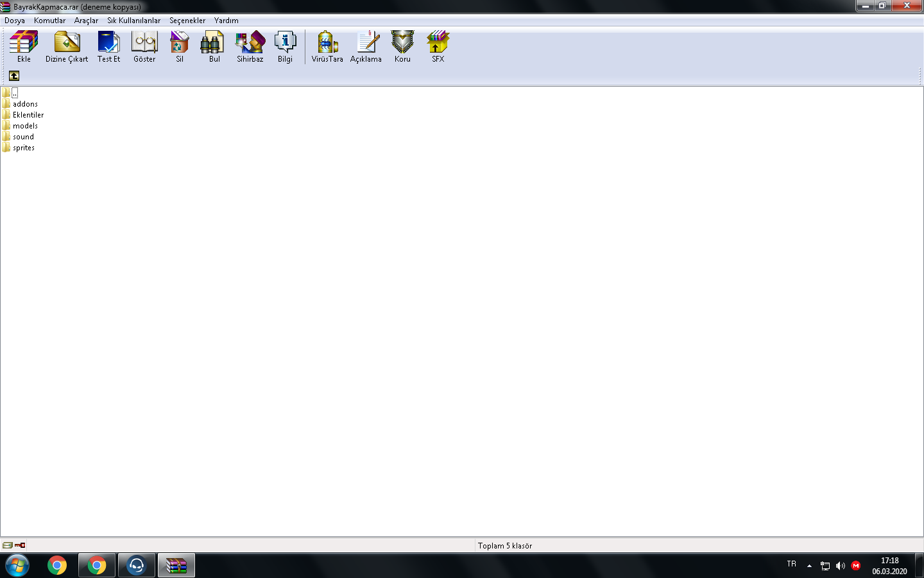Show hidden system tray icons

809,566
